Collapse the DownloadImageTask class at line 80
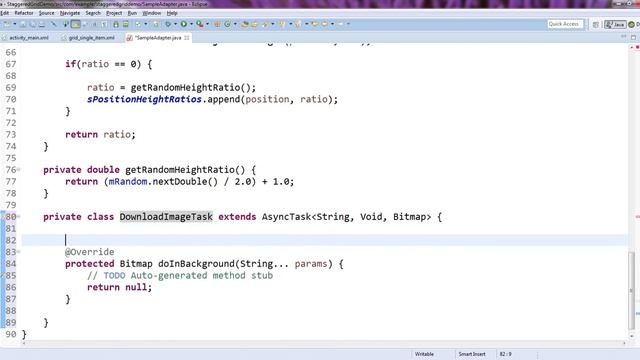The width and height of the screenshot is (640, 360). [x=18, y=216]
